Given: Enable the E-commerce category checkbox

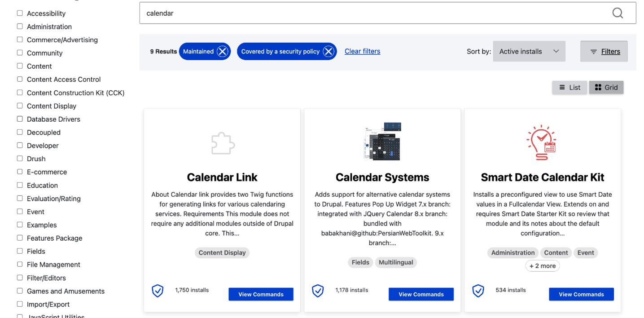Looking at the screenshot, I should point(20,172).
